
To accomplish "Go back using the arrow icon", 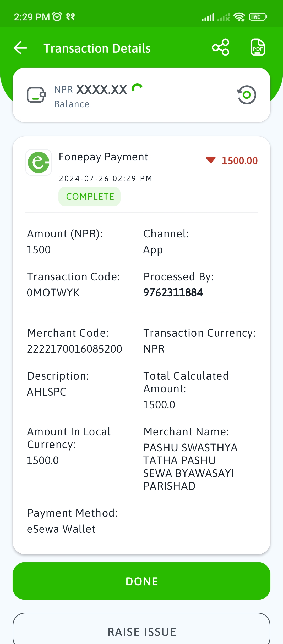I will [20, 48].
